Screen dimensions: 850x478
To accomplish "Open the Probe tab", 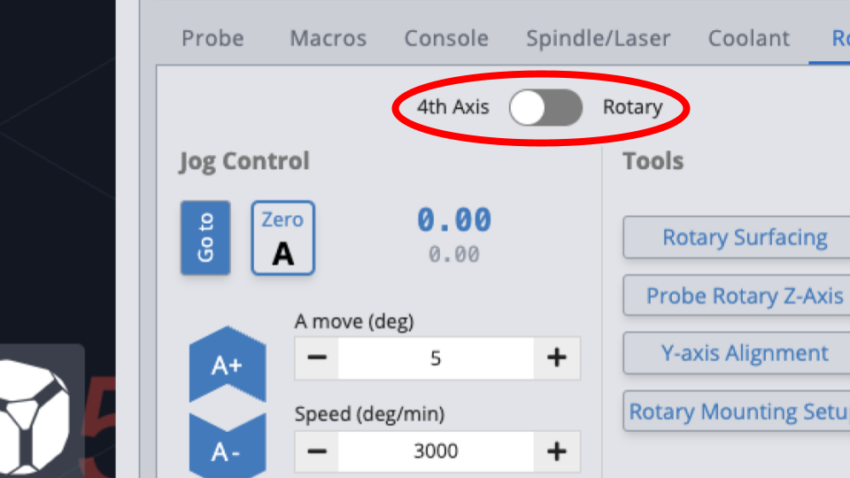I will [212, 38].
